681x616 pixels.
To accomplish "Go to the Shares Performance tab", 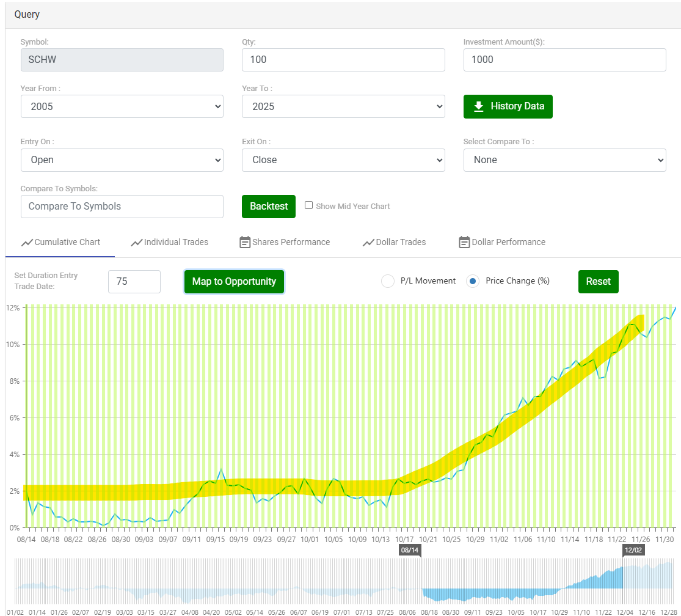I will tap(285, 243).
